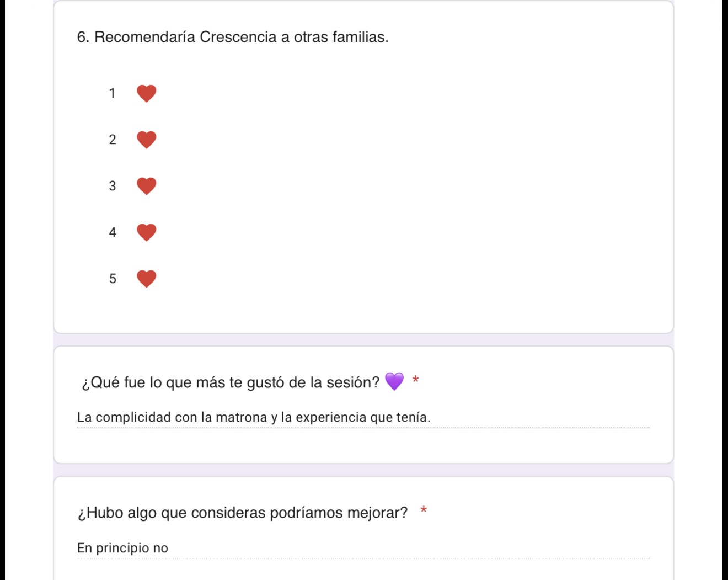Image resolution: width=728 pixels, height=580 pixels.
Task: Click the number 4 rating label
Action: (113, 232)
